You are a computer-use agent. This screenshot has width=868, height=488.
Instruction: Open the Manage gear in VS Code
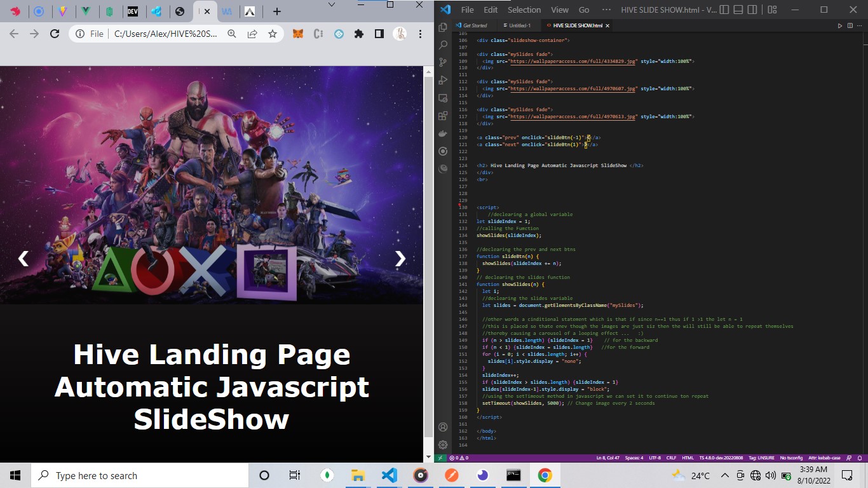443,445
